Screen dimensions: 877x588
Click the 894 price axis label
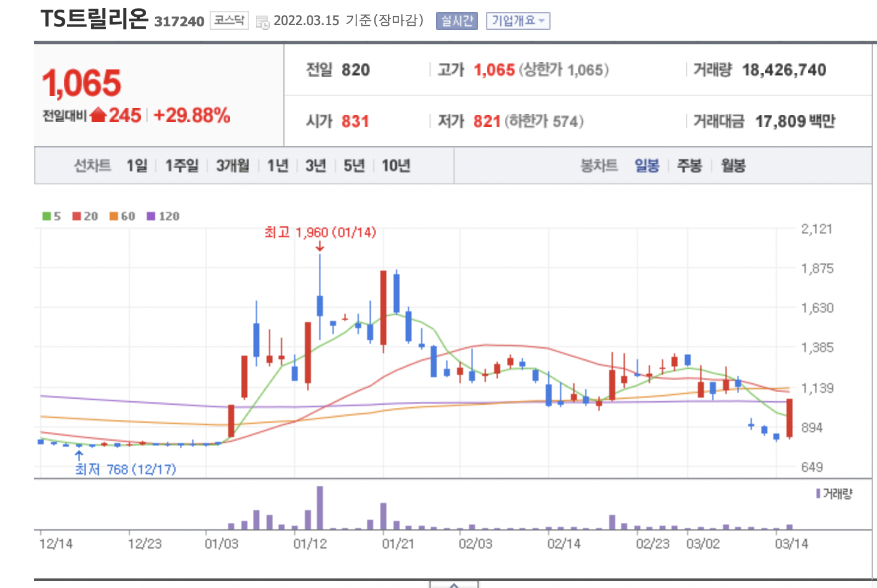pos(812,428)
